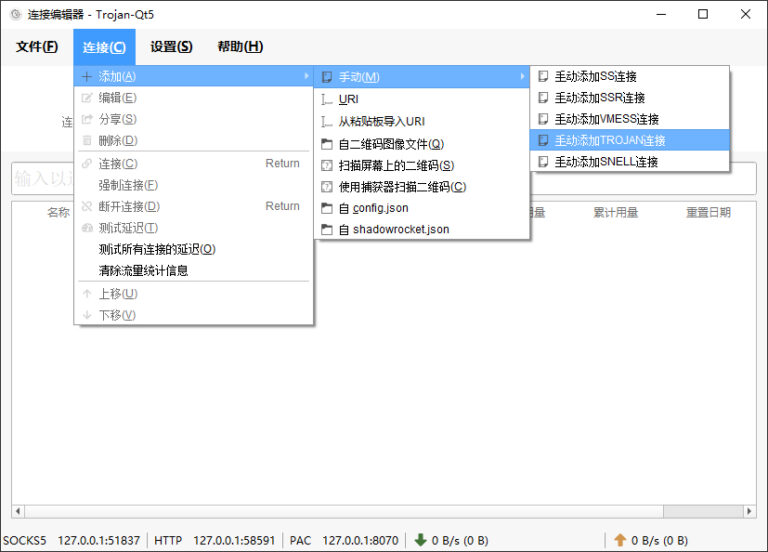Click the plus icon beside 添加(A)
This screenshot has height=552, width=768.
coord(87,76)
